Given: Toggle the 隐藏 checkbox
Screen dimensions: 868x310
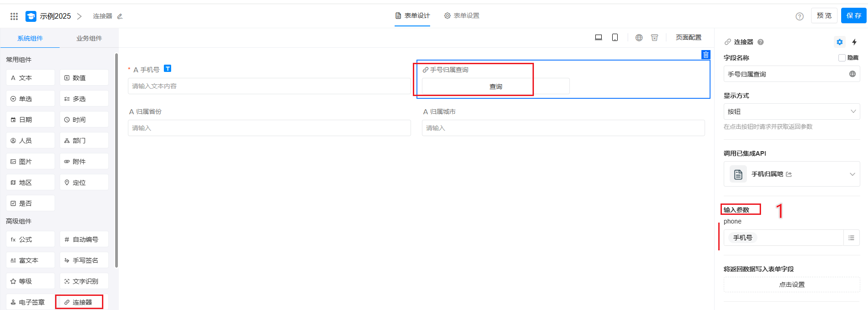Looking at the screenshot, I should tap(842, 58).
